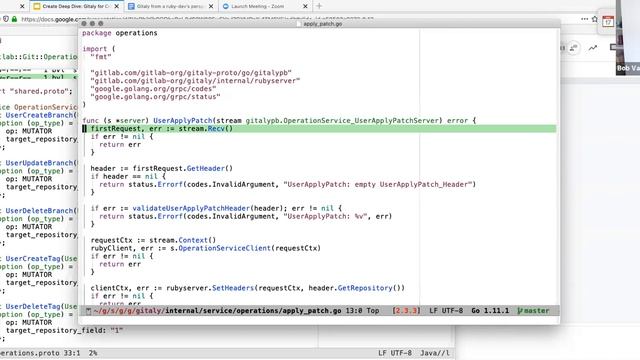Screen dimensions: 640x360
Task: Click 'UserCreateTag' in the proto window behind
Action: click(x=34, y=258)
